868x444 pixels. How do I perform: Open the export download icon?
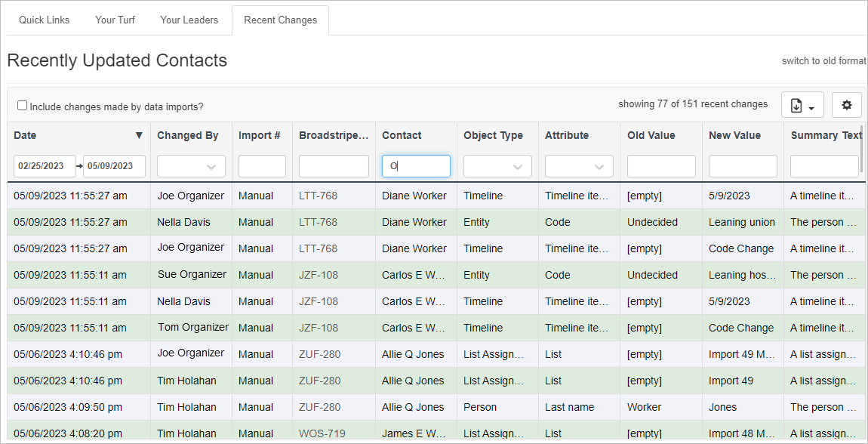coord(798,105)
